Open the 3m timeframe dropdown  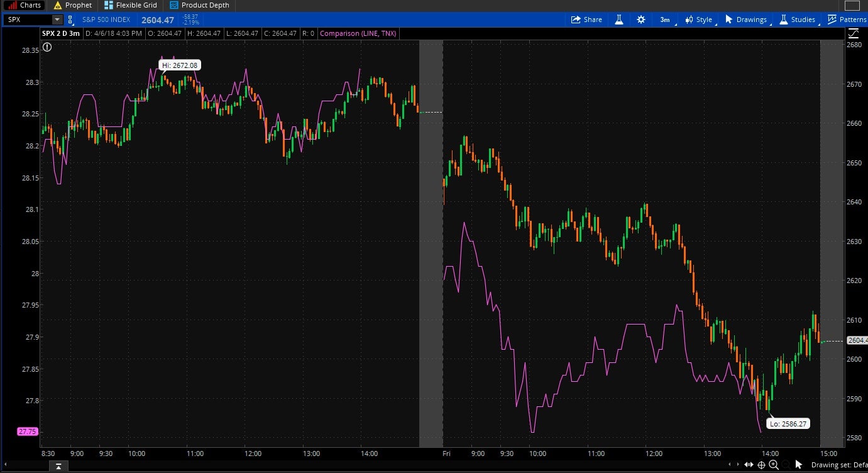(665, 19)
